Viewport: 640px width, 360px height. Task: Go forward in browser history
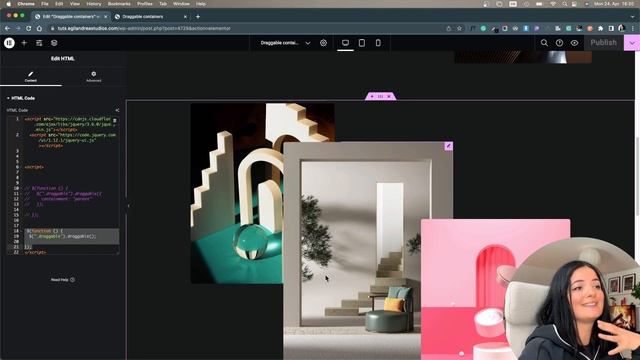[x=18, y=29]
